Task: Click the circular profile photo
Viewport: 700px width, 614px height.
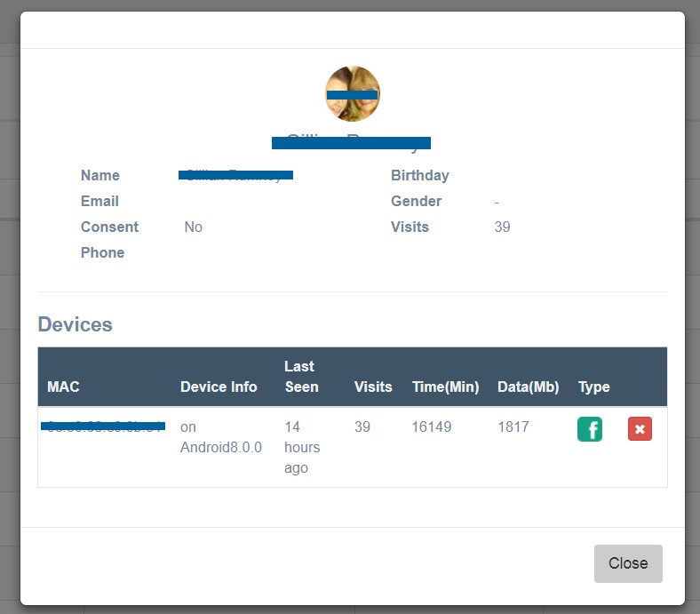Action: coord(353,94)
